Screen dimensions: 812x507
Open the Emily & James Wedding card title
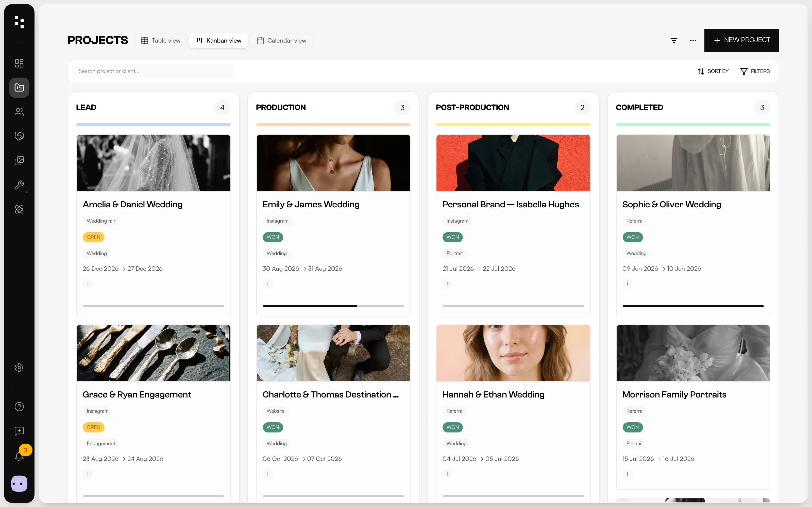tap(311, 205)
